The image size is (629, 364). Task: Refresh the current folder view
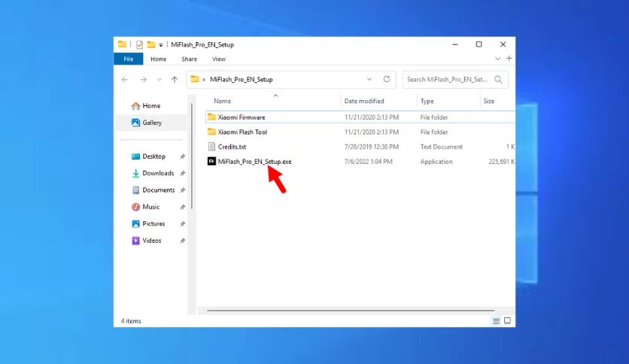pos(387,79)
